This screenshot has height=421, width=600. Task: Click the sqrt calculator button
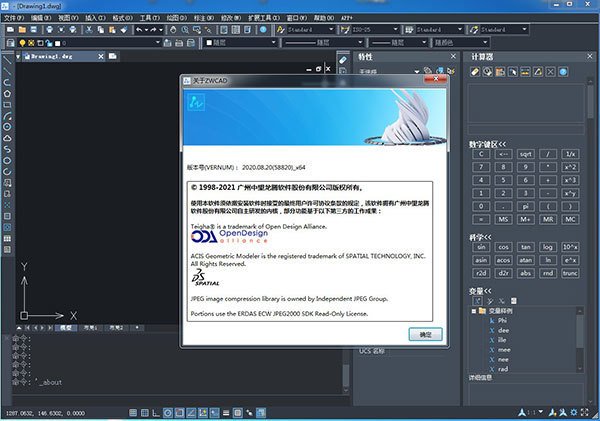[525, 154]
